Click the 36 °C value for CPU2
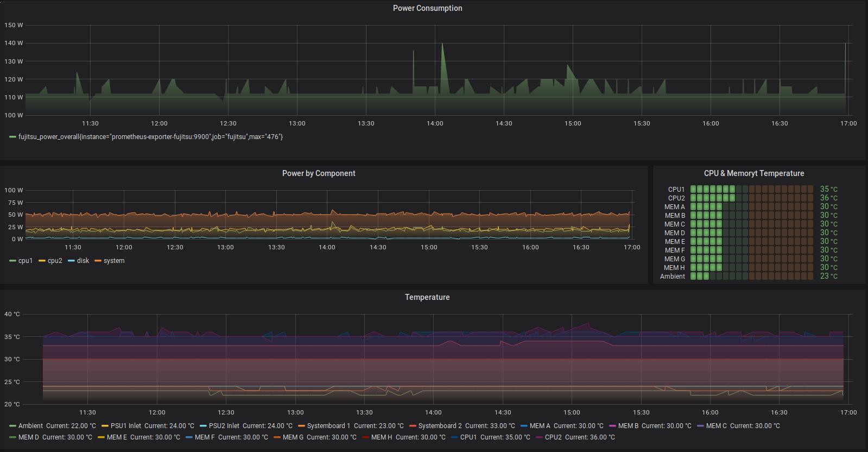 tap(828, 198)
